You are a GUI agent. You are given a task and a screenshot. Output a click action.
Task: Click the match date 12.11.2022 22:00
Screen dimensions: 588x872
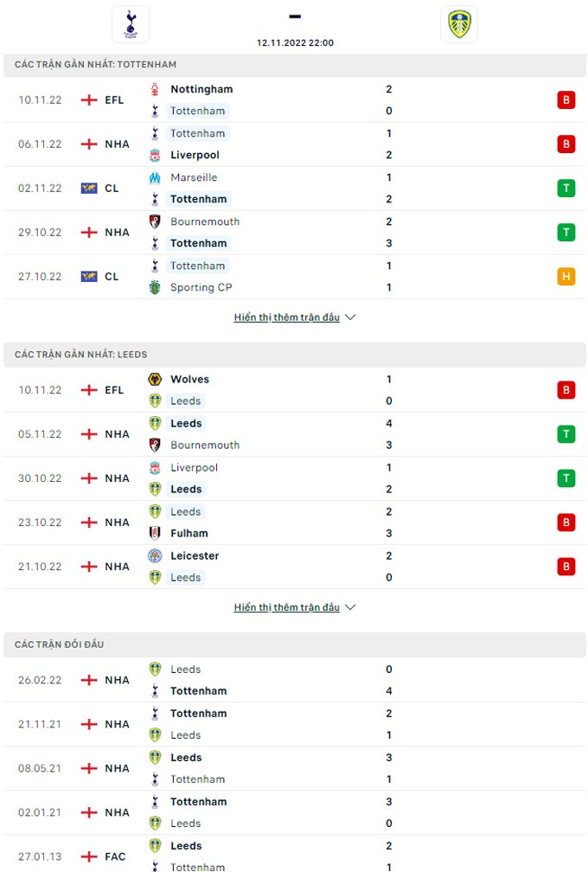pos(295,42)
